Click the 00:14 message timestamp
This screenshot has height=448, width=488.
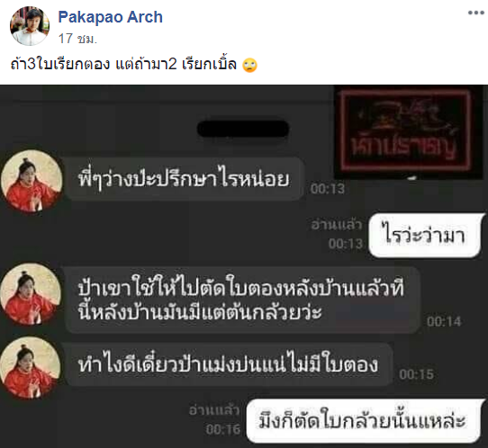[x=444, y=321]
